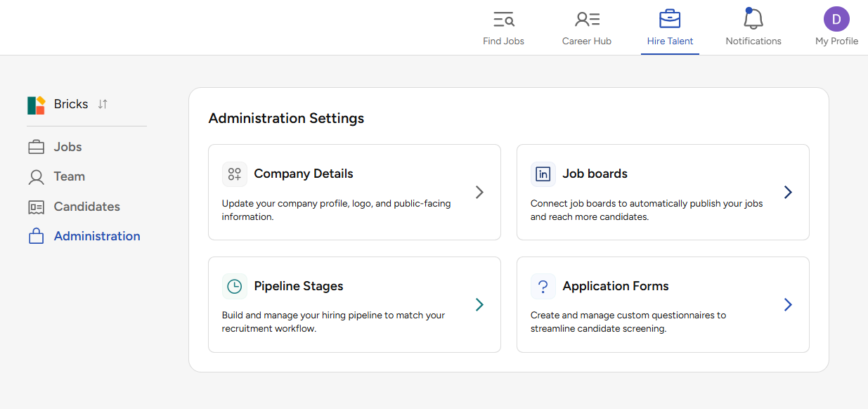Click the Company Details grid icon
This screenshot has height=409, width=868.
[x=235, y=174]
